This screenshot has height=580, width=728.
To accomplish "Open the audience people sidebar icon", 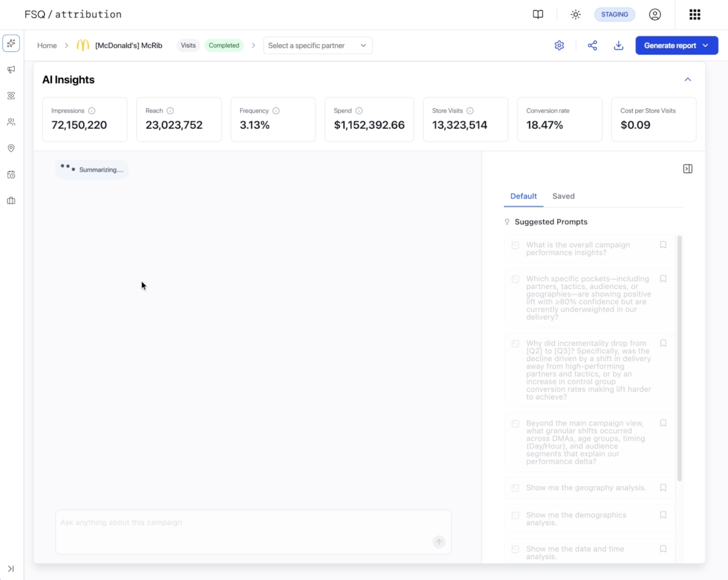I will [x=11, y=122].
